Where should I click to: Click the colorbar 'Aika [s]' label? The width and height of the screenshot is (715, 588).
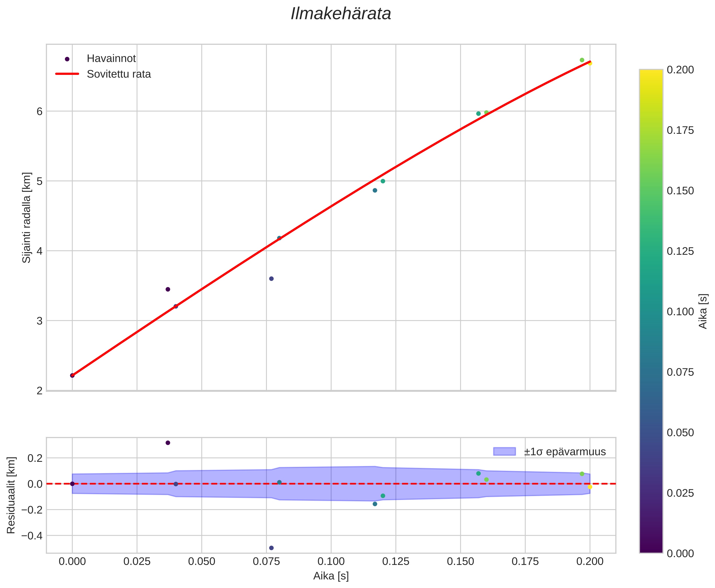coord(703,311)
